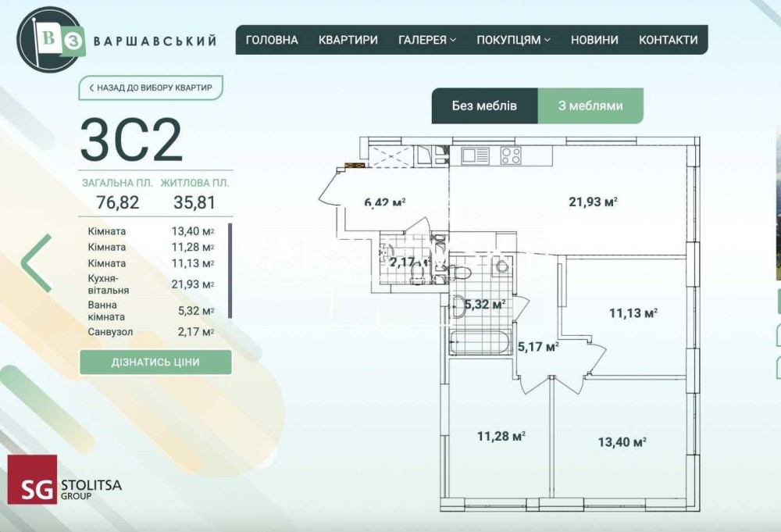Viewport: 781px width, 532px height.
Task: Switch plan to З меблями view
Action: (590, 106)
